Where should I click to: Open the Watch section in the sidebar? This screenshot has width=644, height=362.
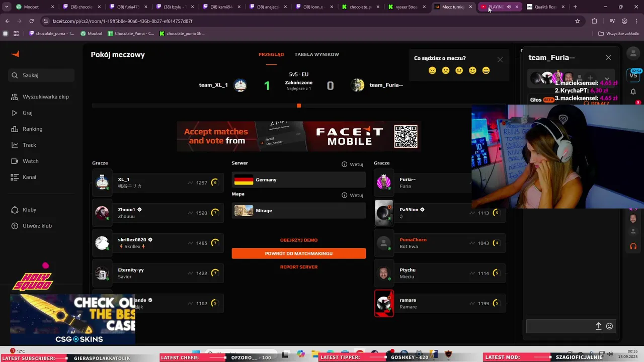tap(25, 161)
